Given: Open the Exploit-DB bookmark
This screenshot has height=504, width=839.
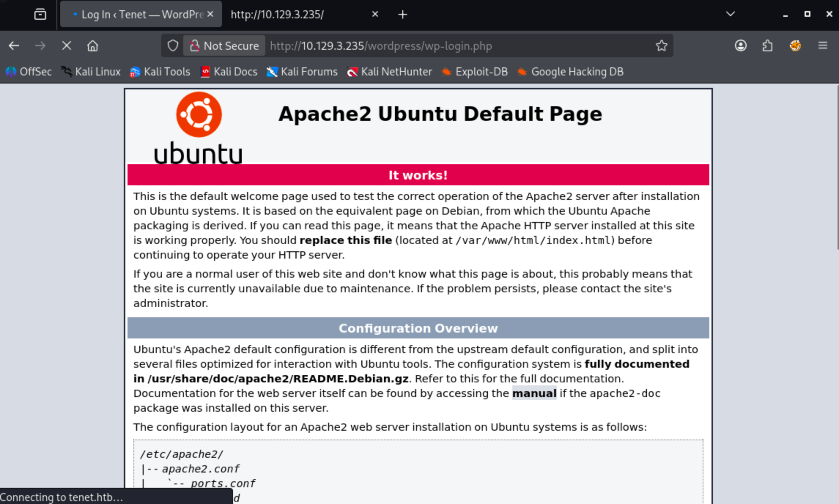Looking at the screenshot, I should (x=475, y=71).
